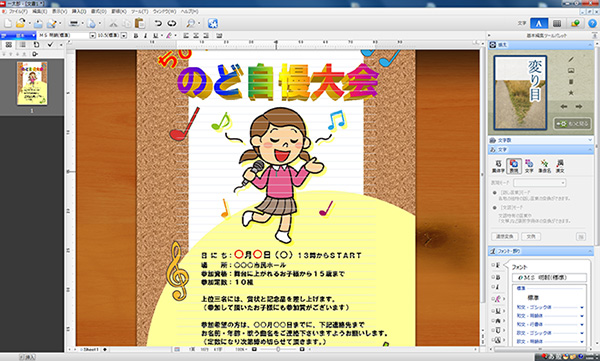600x361 pixels.
Task: Click the Undo arrow in the toolbar
Action: [x=158, y=23]
